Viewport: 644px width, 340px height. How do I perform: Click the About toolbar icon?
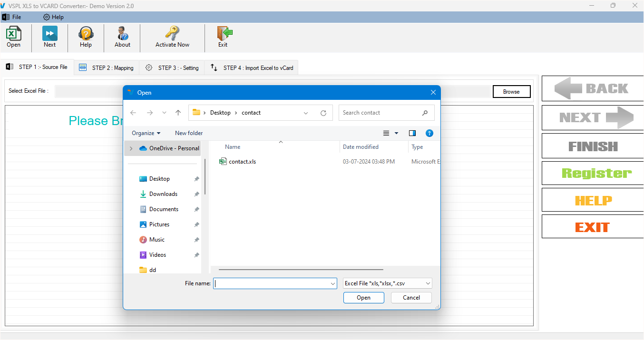[122, 34]
